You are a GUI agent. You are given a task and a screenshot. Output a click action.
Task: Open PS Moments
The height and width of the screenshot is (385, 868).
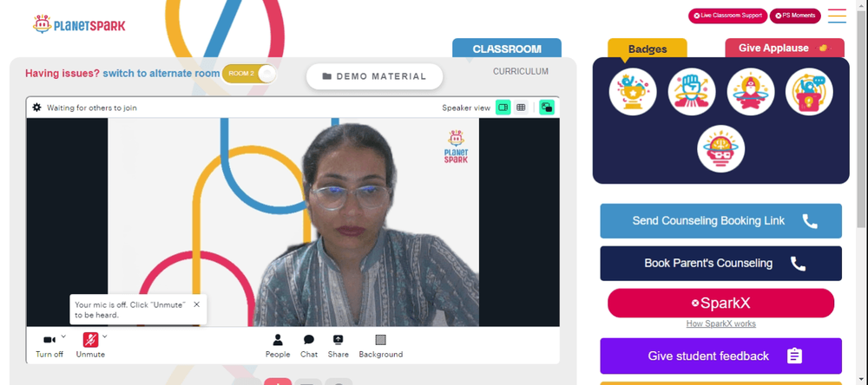point(795,16)
